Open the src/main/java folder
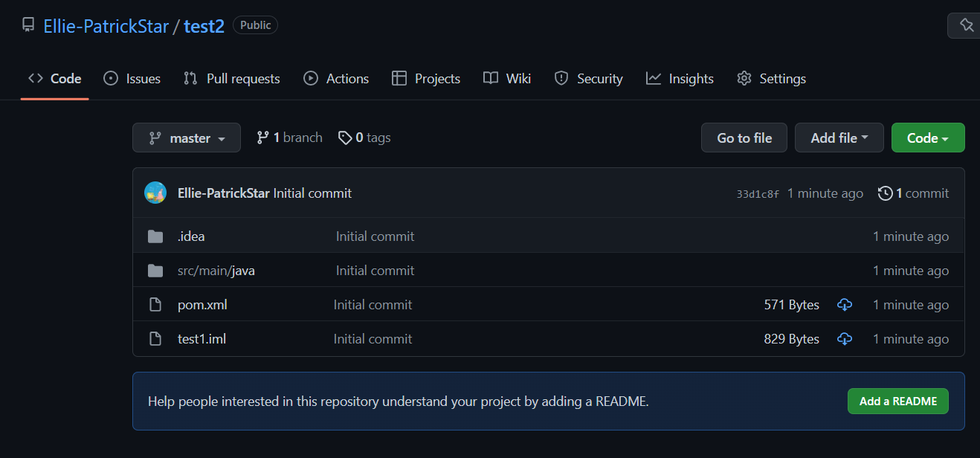This screenshot has width=980, height=458. [216, 271]
